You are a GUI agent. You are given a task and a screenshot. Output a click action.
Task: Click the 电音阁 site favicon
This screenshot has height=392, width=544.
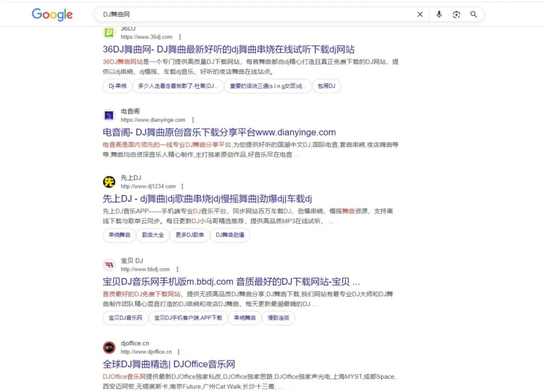tap(109, 115)
